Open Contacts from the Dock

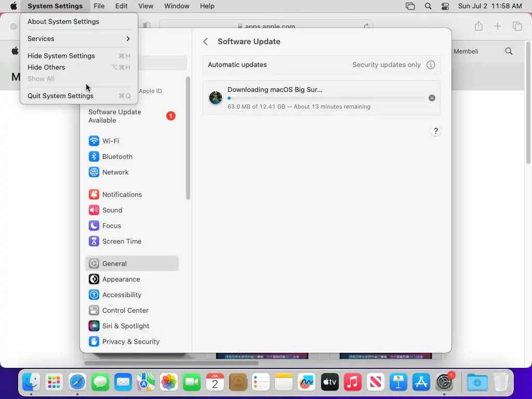click(238, 382)
